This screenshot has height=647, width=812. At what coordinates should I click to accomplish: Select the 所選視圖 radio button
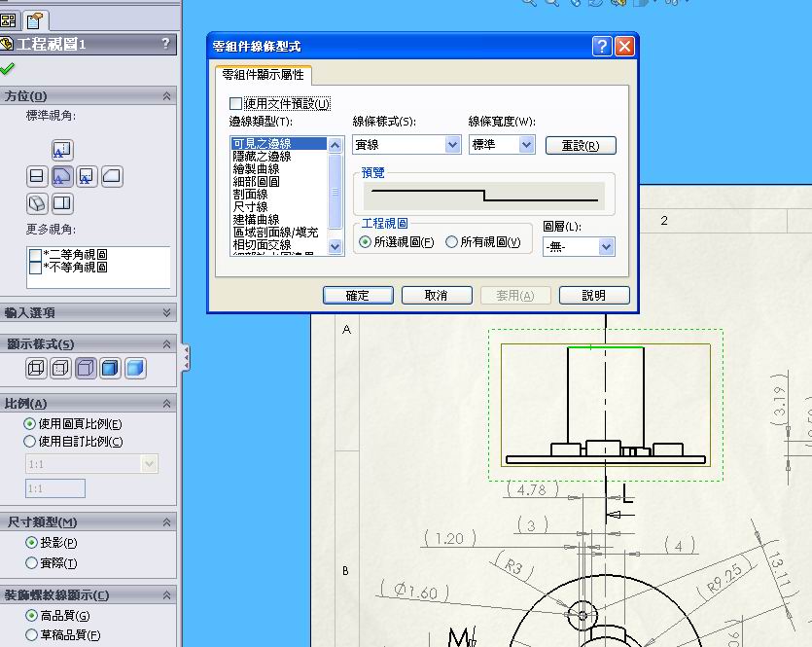click(x=365, y=242)
